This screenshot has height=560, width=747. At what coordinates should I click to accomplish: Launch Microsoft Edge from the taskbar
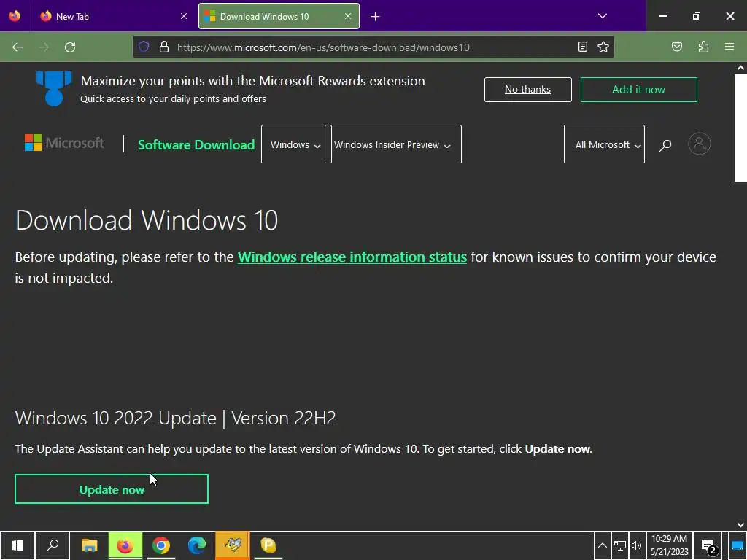[197, 545]
